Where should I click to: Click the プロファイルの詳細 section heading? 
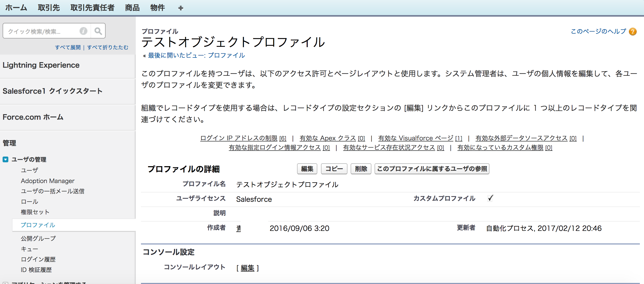pos(184,169)
